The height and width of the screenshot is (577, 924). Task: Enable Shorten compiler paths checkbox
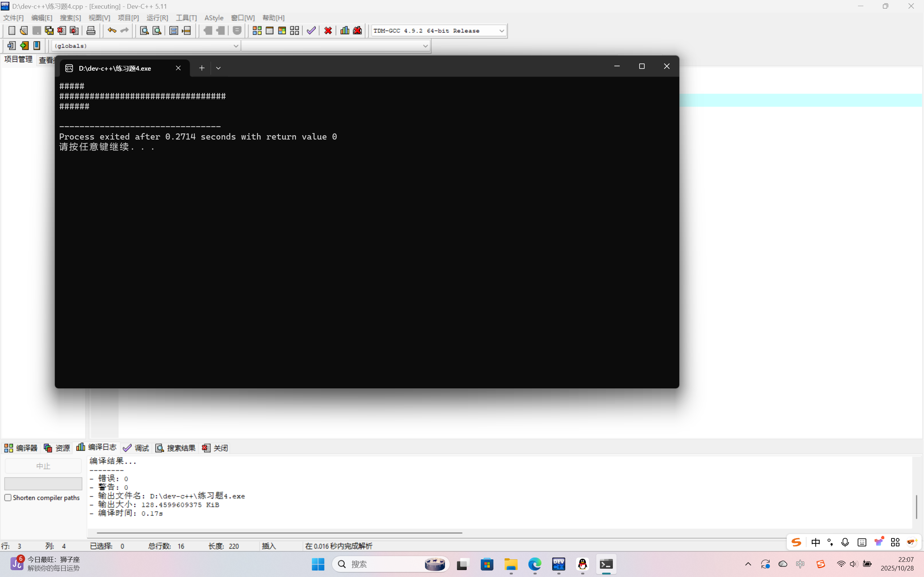[8, 498]
